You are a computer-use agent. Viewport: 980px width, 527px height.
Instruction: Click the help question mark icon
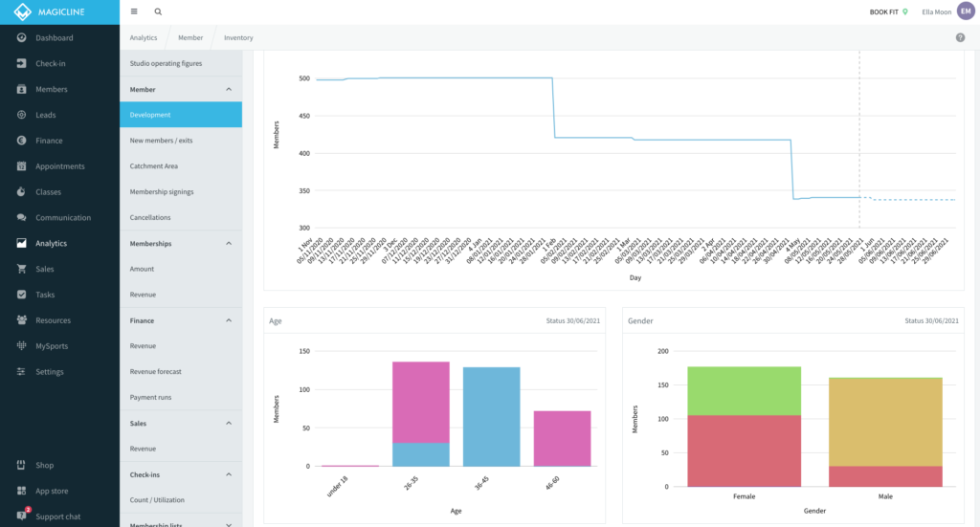tap(960, 37)
